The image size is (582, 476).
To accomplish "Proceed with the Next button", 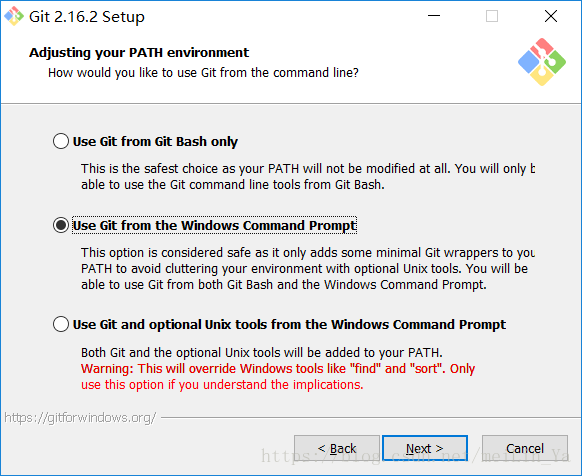I will (x=425, y=448).
